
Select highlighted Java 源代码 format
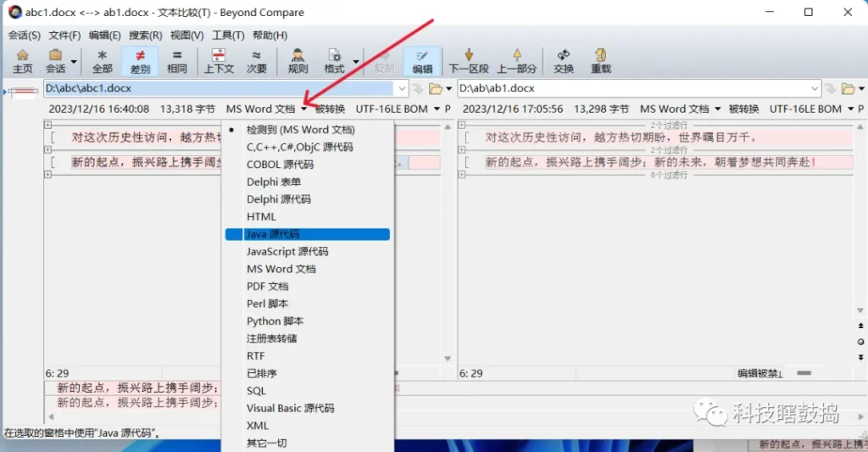tap(308, 234)
